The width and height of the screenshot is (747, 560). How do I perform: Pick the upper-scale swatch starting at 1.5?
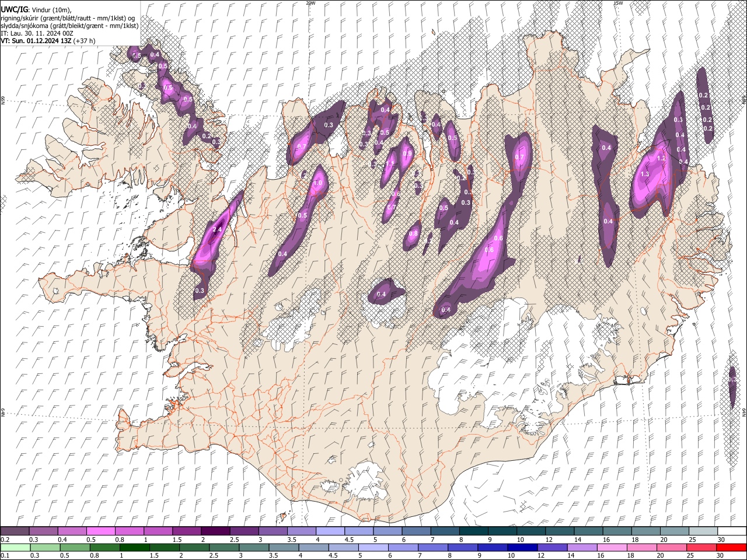point(186,531)
